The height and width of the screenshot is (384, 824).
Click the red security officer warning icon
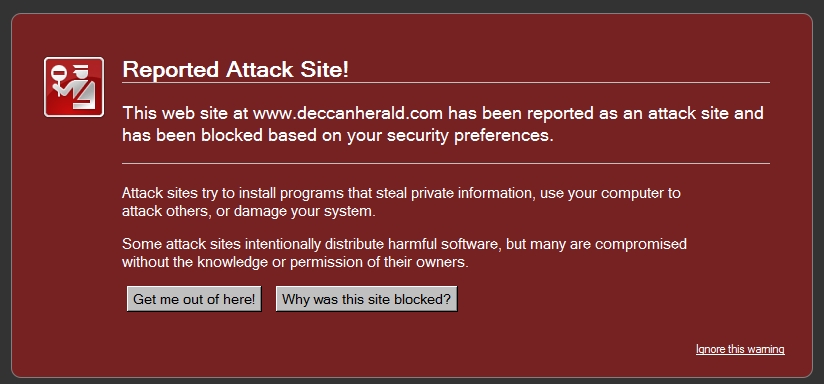(74, 87)
